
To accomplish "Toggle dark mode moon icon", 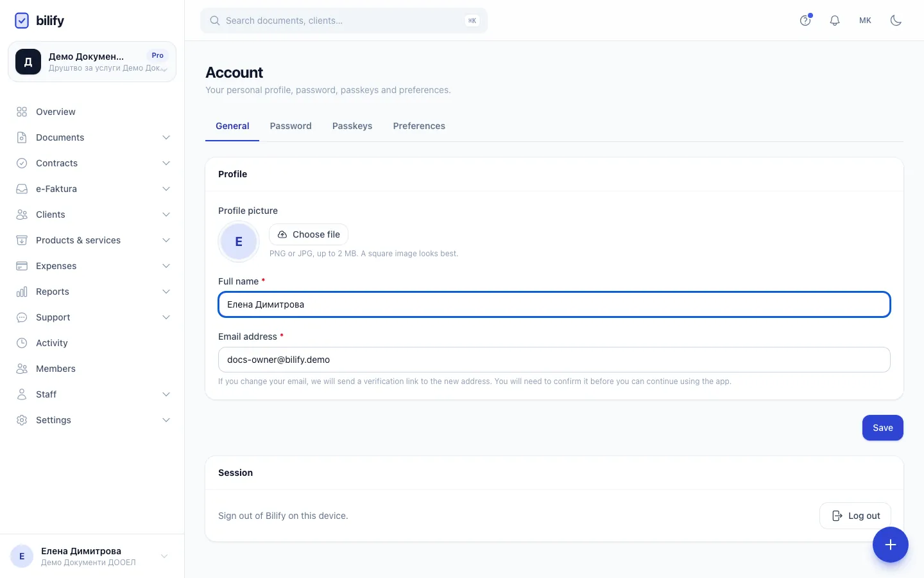I will (896, 21).
